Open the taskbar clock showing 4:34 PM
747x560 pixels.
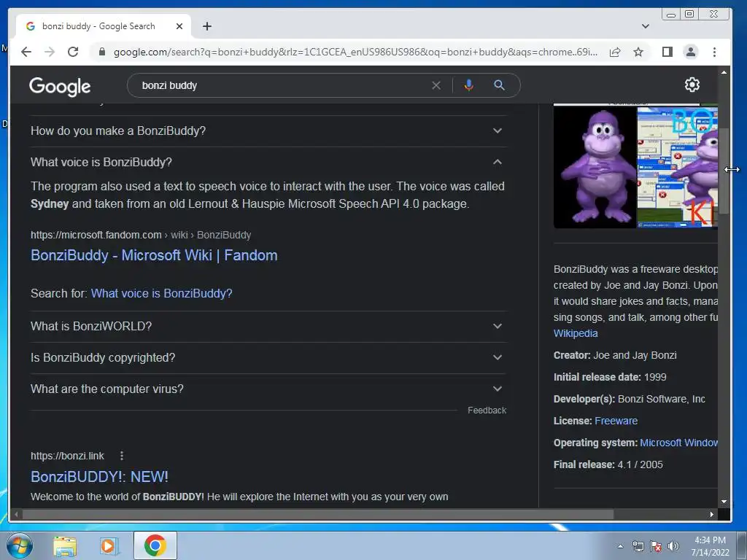point(710,546)
